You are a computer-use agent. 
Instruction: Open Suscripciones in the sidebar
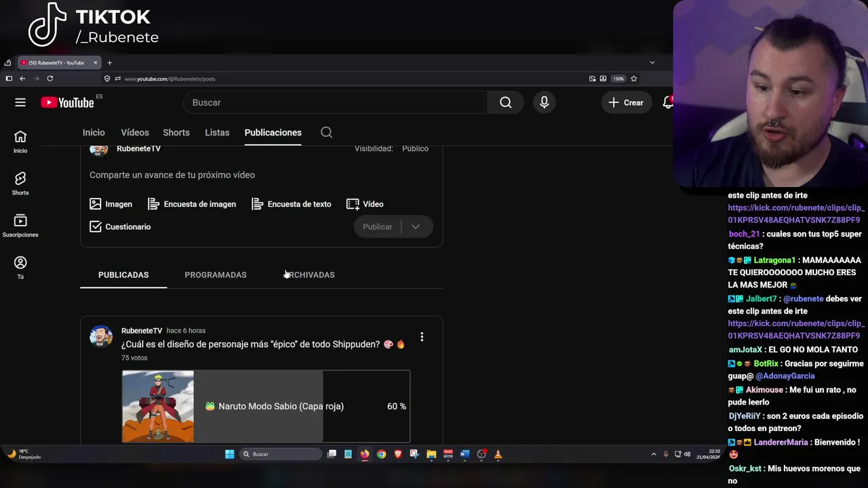click(x=20, y=226)
